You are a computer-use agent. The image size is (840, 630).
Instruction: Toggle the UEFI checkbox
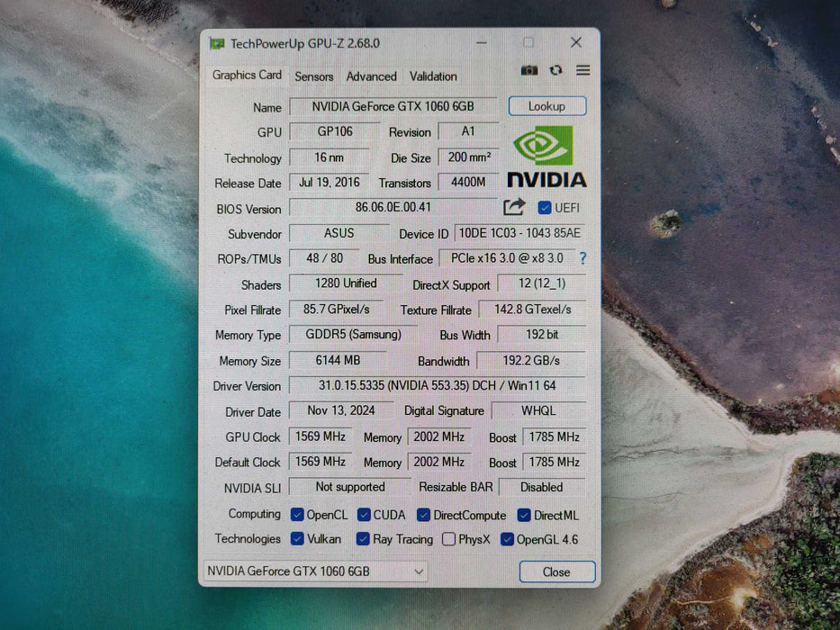[x=545, y=208]
